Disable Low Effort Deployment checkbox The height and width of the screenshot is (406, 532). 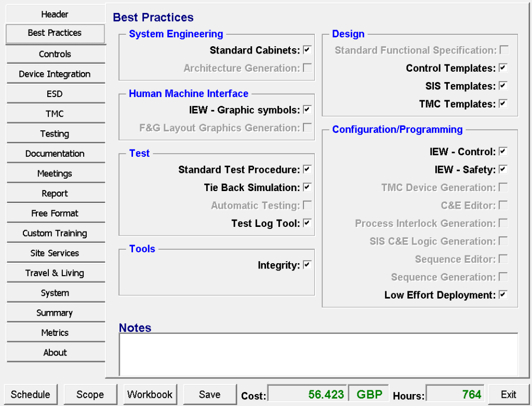click(502, 295)
